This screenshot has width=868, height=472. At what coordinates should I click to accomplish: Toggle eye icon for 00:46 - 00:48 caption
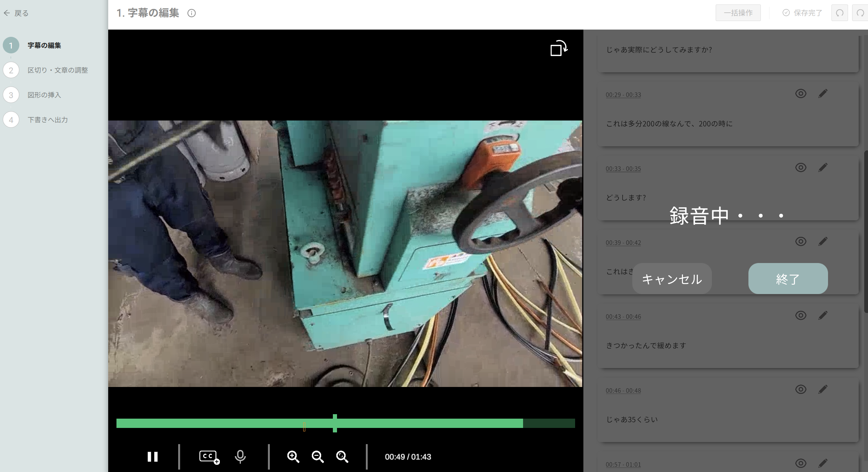click(800, 389)
